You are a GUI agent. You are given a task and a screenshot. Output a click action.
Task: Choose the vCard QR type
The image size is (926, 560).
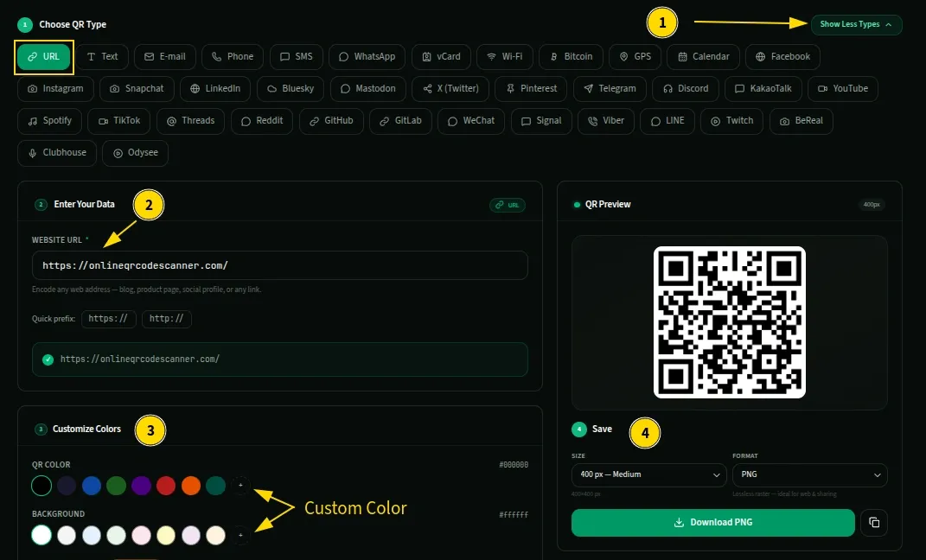[x=441, y=57]
